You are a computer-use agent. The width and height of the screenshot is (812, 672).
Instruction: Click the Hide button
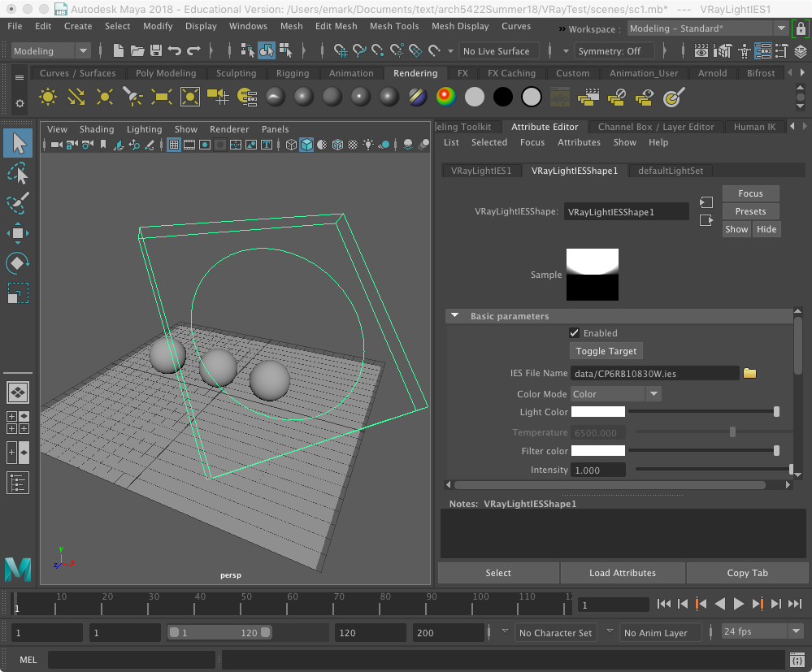click(766, 229)
